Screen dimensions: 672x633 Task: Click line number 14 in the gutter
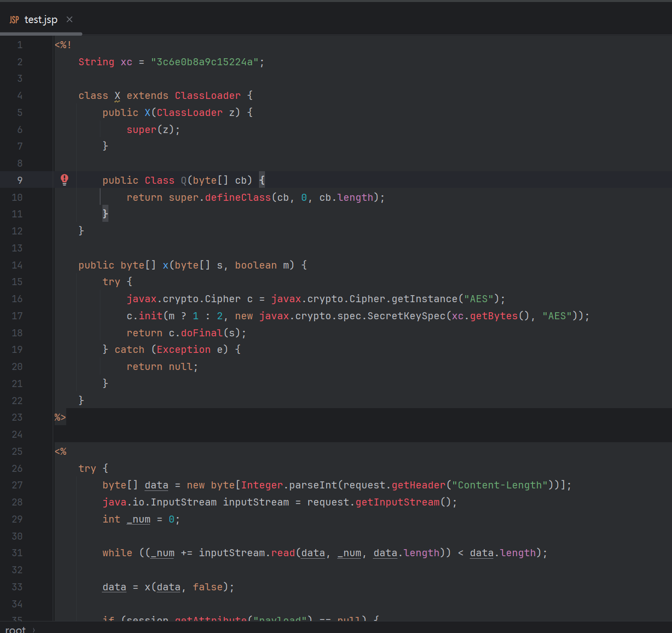[x=17, y=265]
